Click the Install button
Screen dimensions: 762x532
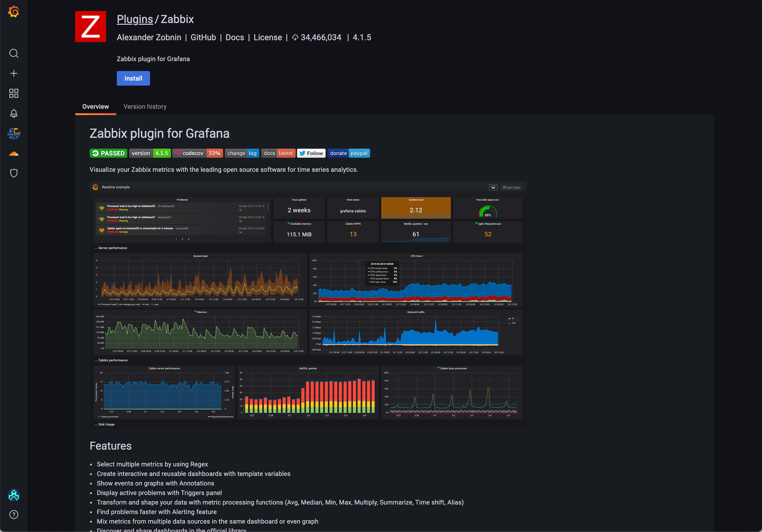tap(133, 78)
